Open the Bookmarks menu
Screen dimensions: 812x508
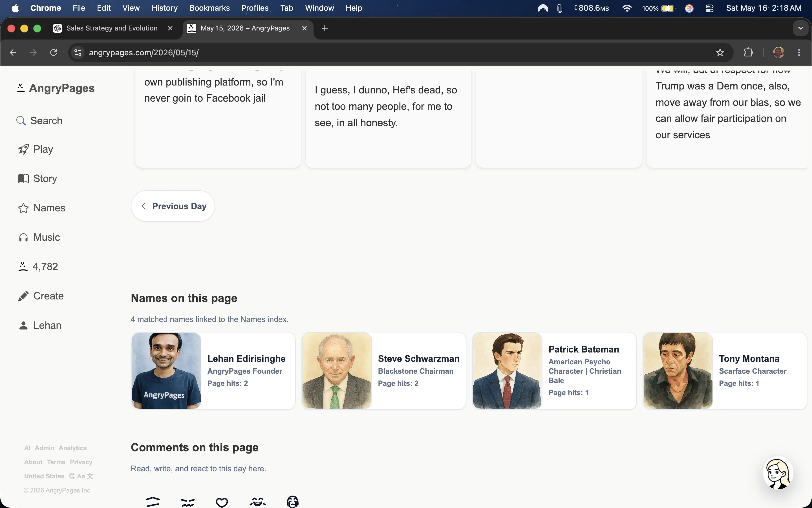(x=209, y=8)
